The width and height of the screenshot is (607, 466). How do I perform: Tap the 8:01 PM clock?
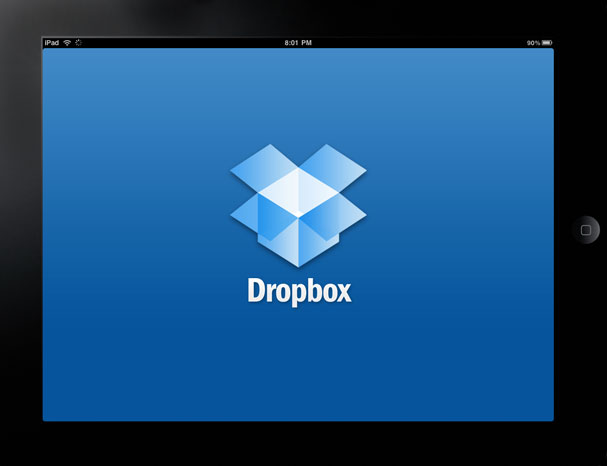(x=298, y=43)
